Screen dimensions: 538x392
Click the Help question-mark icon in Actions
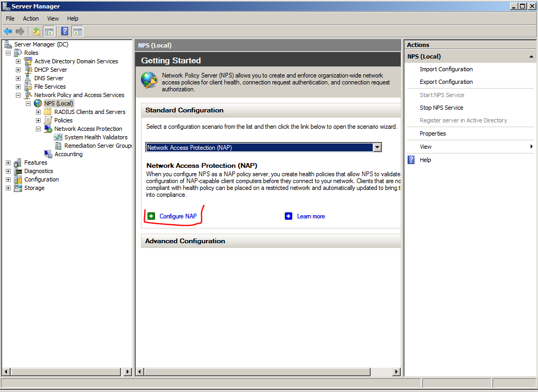pos(411,160)
